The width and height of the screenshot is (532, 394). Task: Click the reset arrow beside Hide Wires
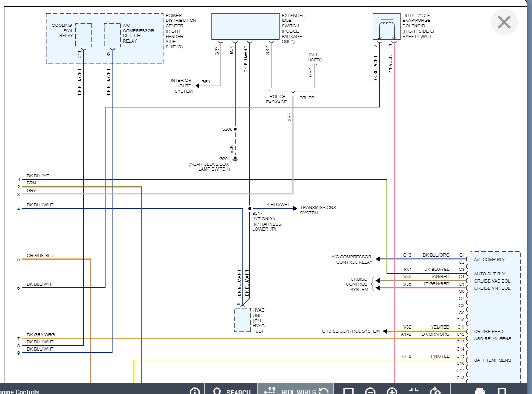324,391
